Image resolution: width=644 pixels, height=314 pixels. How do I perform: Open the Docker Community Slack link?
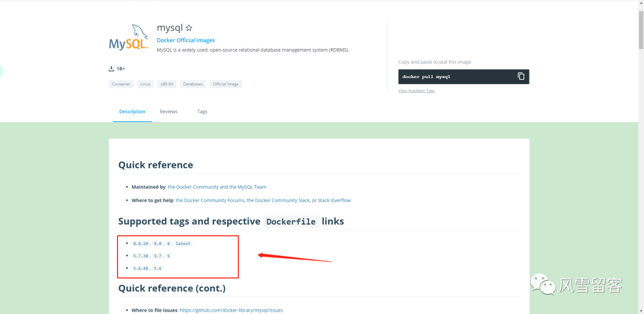pos(278,200)
